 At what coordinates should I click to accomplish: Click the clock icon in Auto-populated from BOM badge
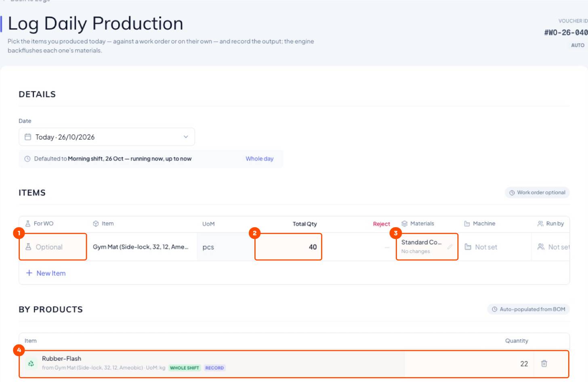pos(495,310)
